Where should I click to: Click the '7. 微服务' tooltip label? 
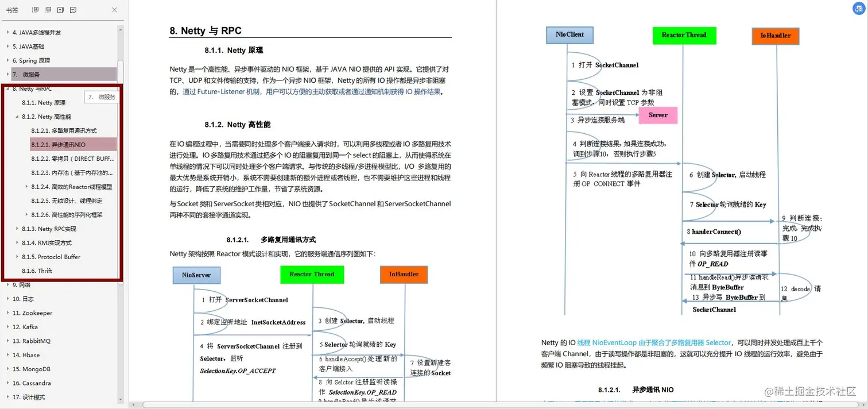102,97
